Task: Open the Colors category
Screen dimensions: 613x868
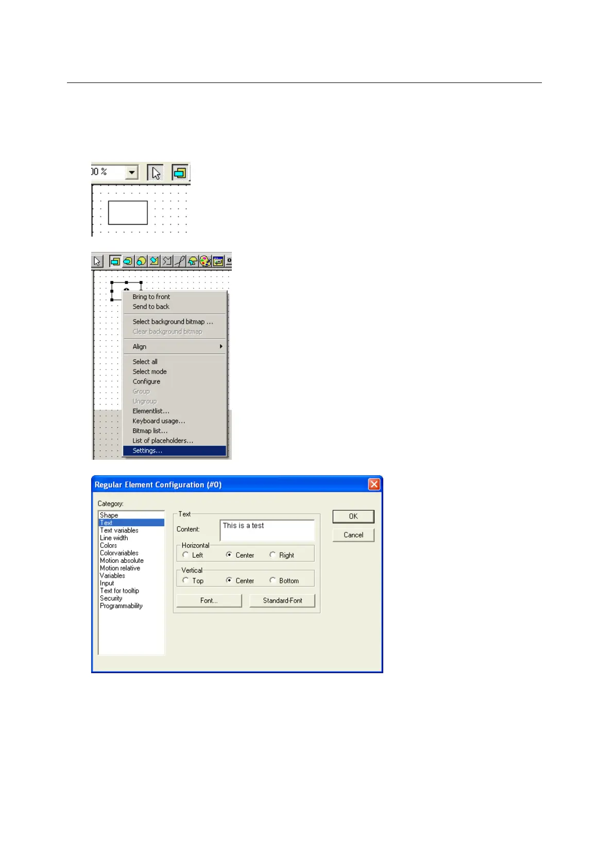Action: (131, 545)
